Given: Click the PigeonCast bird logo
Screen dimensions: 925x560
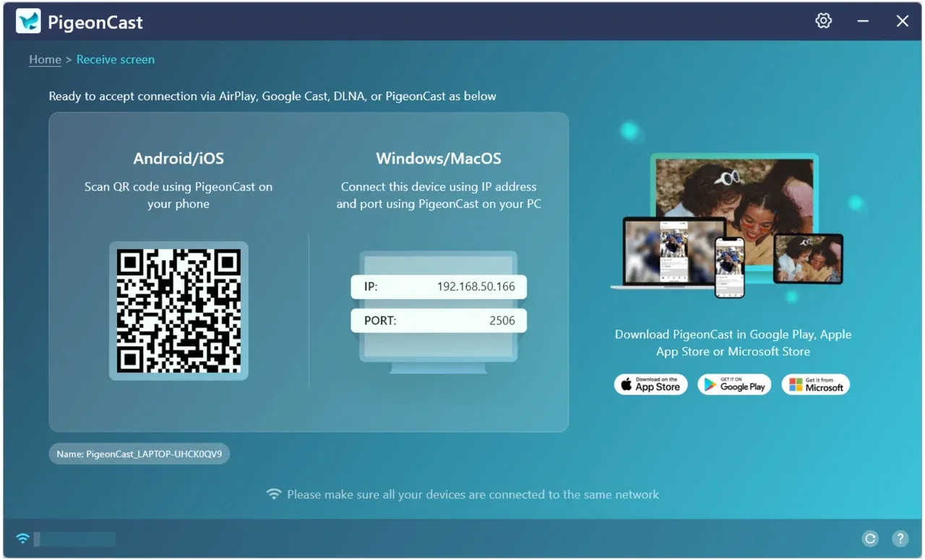Looking at the screenshot, I should click(x=28, y=22).
